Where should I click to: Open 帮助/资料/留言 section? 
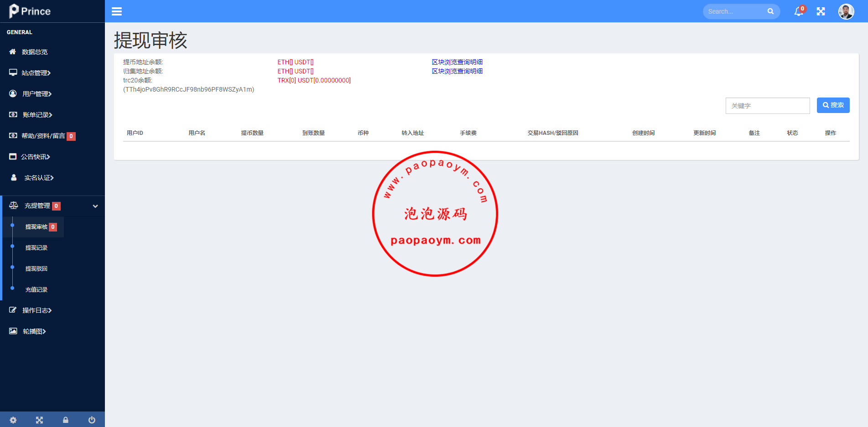pos(43,136)
